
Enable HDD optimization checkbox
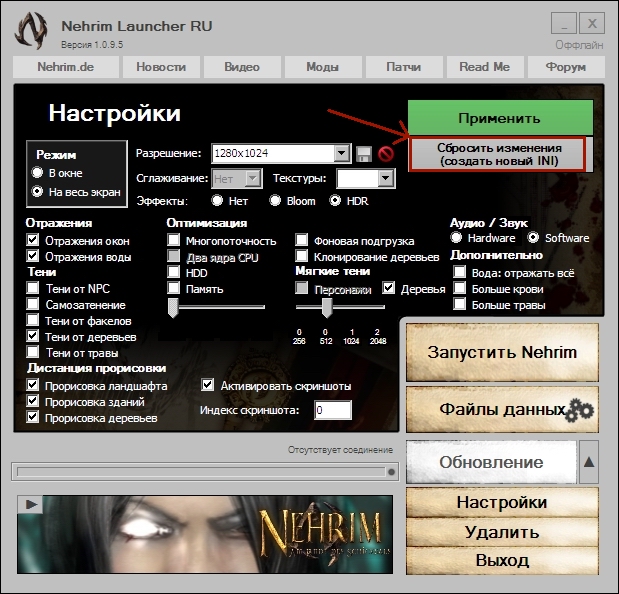click(173, 272)
